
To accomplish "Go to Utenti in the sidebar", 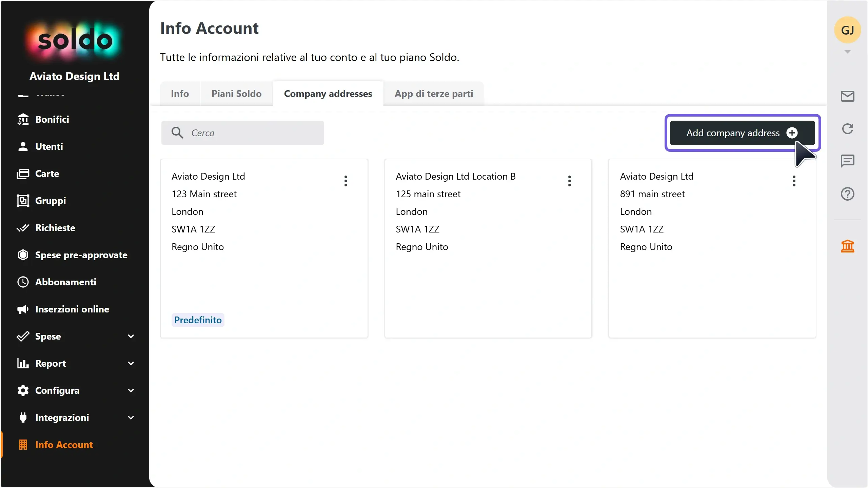I will 75,146.
